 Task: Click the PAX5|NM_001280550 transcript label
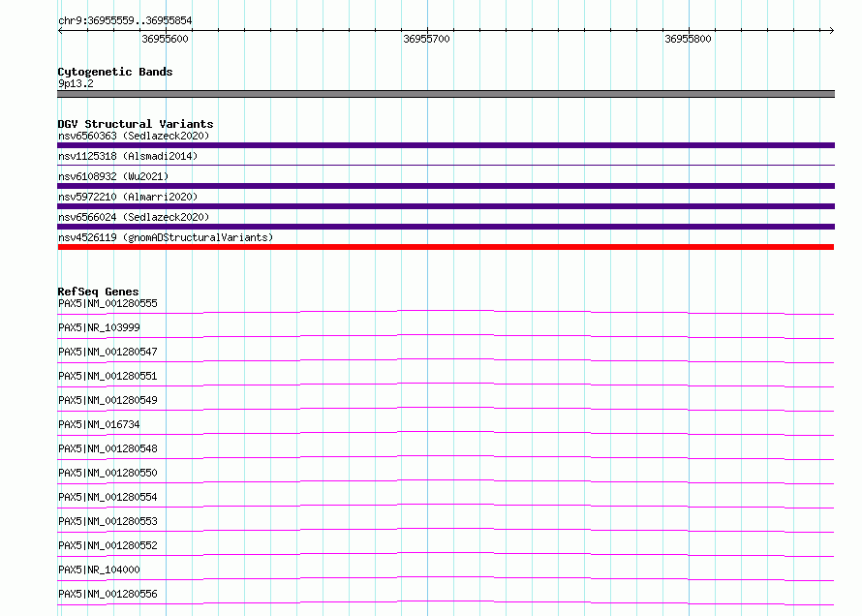pos(108,473)
